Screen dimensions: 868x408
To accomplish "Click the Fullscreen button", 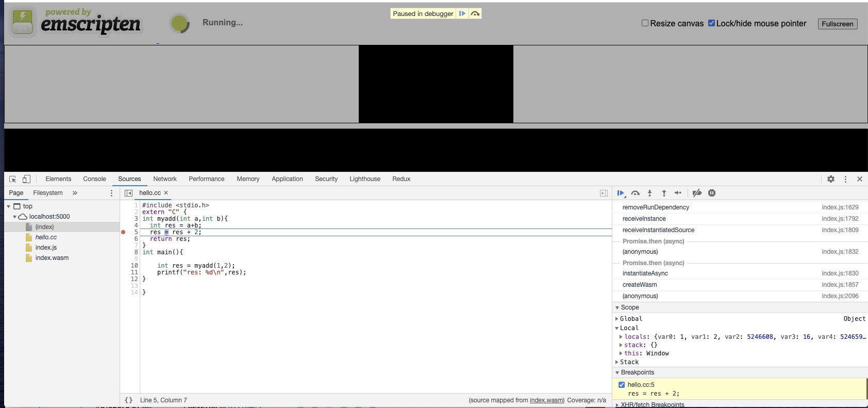I will pos(838,24).
